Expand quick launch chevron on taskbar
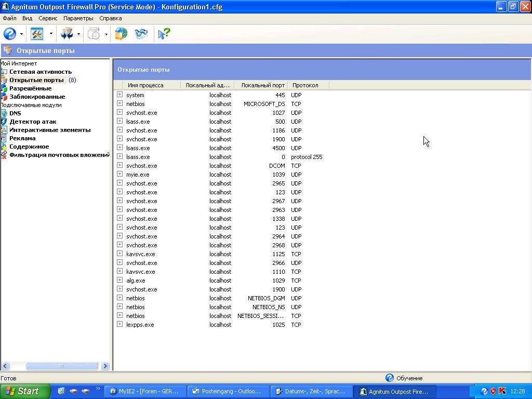 [98, 389]
